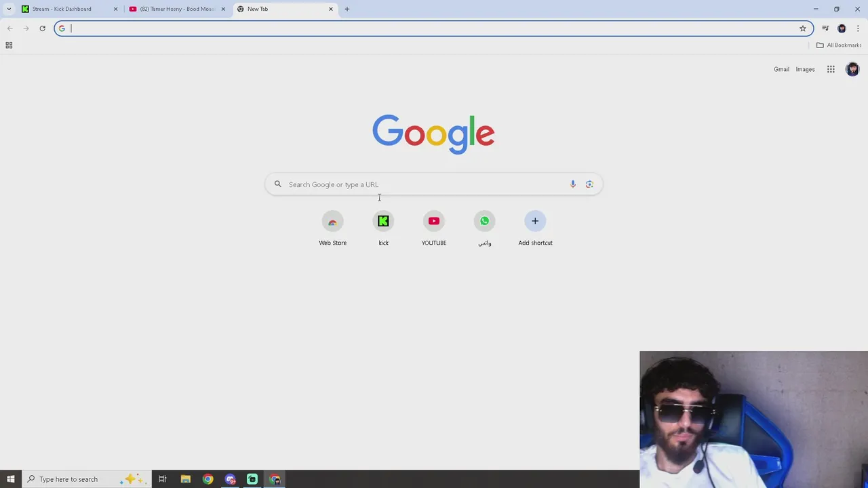Reload the current page
The height and width of the screenshot is (488, 868).
coord(42,28)
